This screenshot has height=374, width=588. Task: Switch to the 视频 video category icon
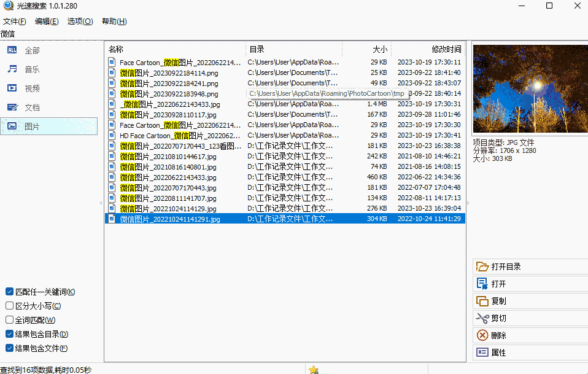[12, 88]
